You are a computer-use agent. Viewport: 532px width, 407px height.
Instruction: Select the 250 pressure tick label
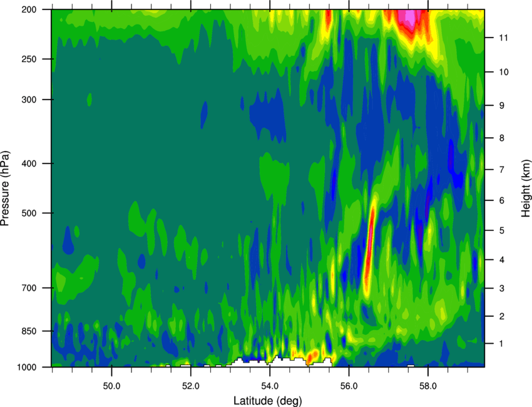(x=29, y=59)
